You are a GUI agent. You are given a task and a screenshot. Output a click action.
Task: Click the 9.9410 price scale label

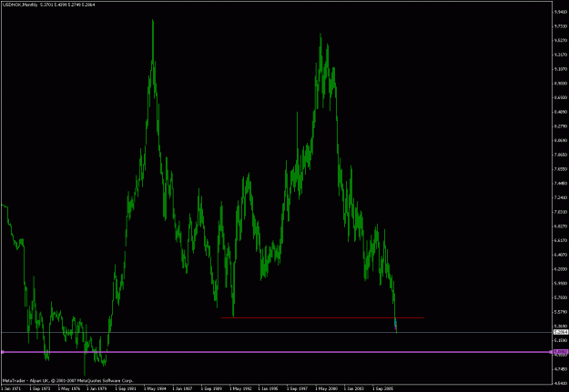click(560, 12)
